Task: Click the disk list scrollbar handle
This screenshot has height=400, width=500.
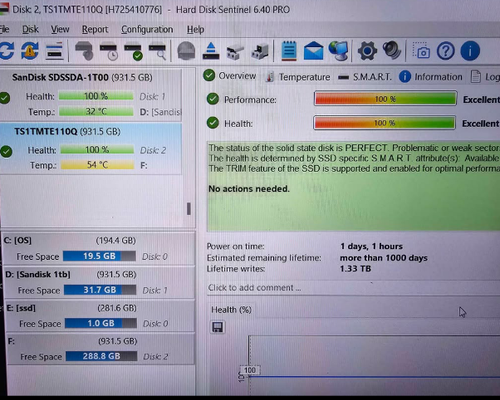Action: click(x=189, y=209)
